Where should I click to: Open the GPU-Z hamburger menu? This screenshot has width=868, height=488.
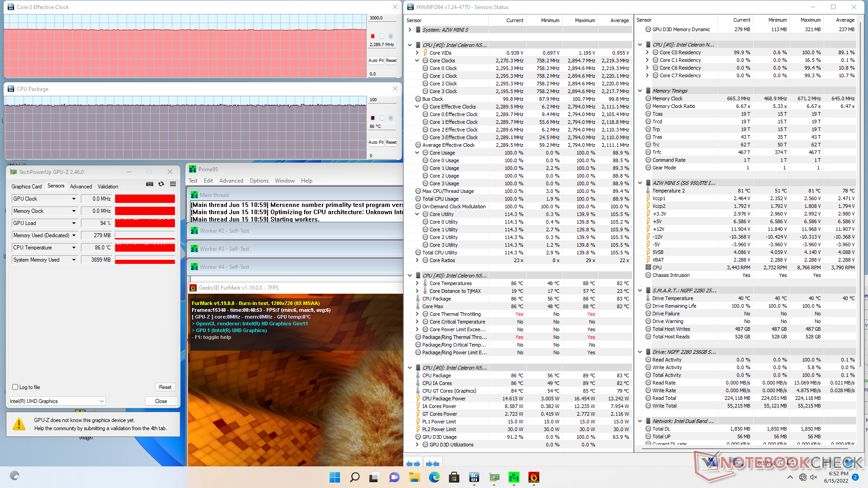pos(173,184)
